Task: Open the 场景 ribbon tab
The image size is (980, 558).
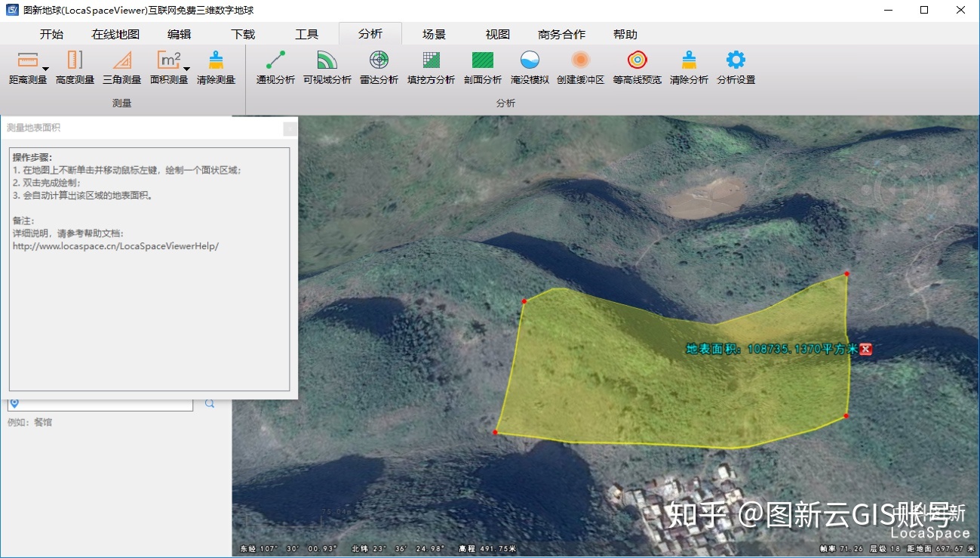Action: [434, 34]
